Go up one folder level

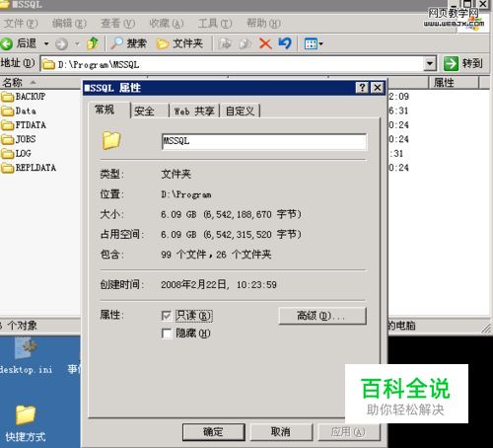click(x=93, y=43)
